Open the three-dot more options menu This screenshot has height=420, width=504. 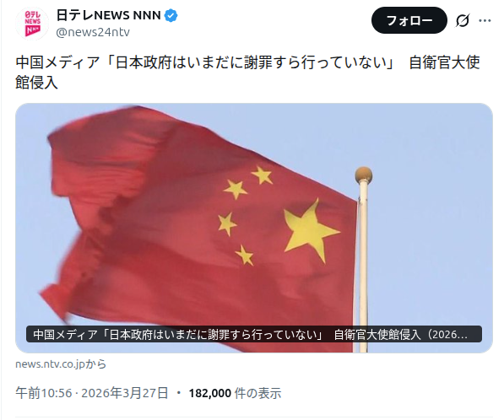point(485,20)
